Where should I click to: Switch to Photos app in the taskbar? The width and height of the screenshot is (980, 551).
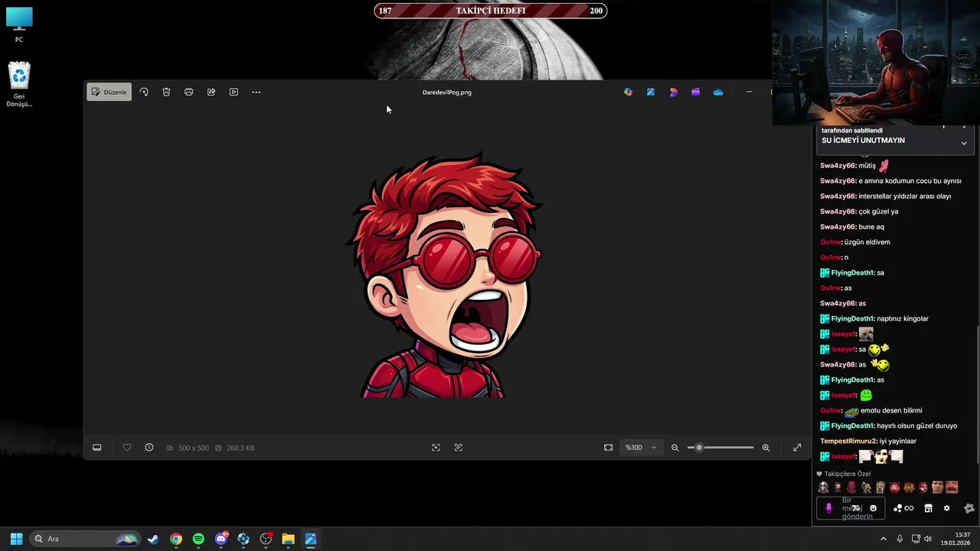coord(311,539)
